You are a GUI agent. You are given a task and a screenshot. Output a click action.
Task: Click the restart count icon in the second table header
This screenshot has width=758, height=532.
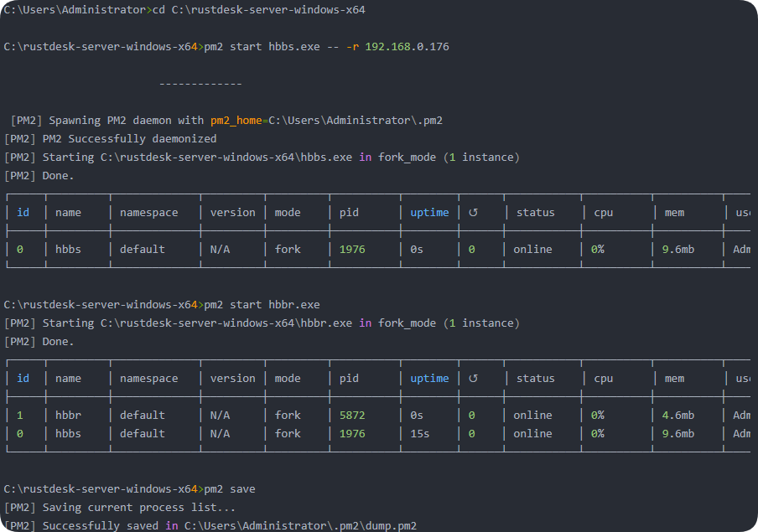pyautogui.click(x=473, y=379)
